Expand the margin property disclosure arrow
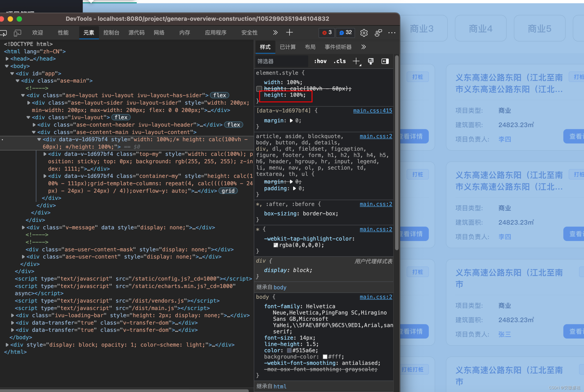This screenshot has width=584, height=392. tap(291, 120)
